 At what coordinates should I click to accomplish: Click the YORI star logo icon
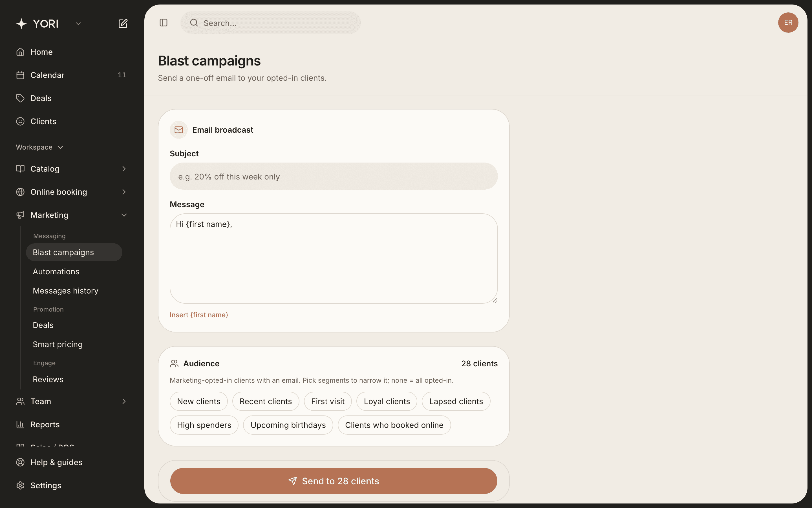(x=21, y=23)
